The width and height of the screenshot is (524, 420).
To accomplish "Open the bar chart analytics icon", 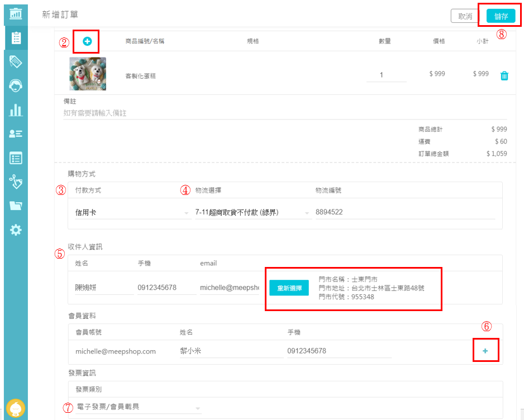I will click(16, 109).
